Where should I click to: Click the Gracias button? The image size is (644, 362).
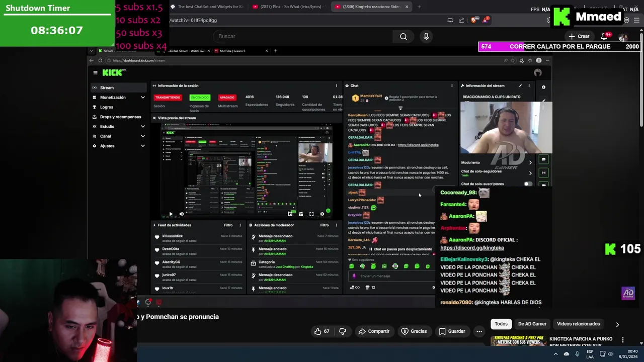point(414,331)
